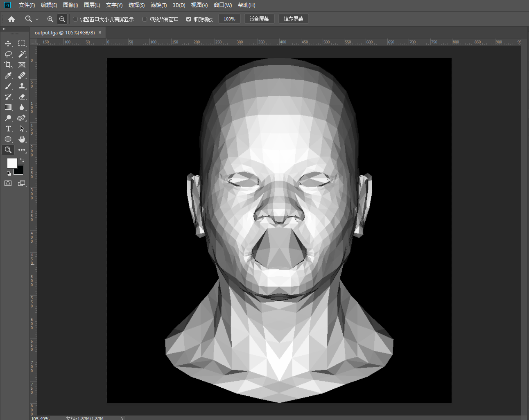Screen dimensions: 529x420
Task: Select the Path Selection tool
Action: coord(22,129)
